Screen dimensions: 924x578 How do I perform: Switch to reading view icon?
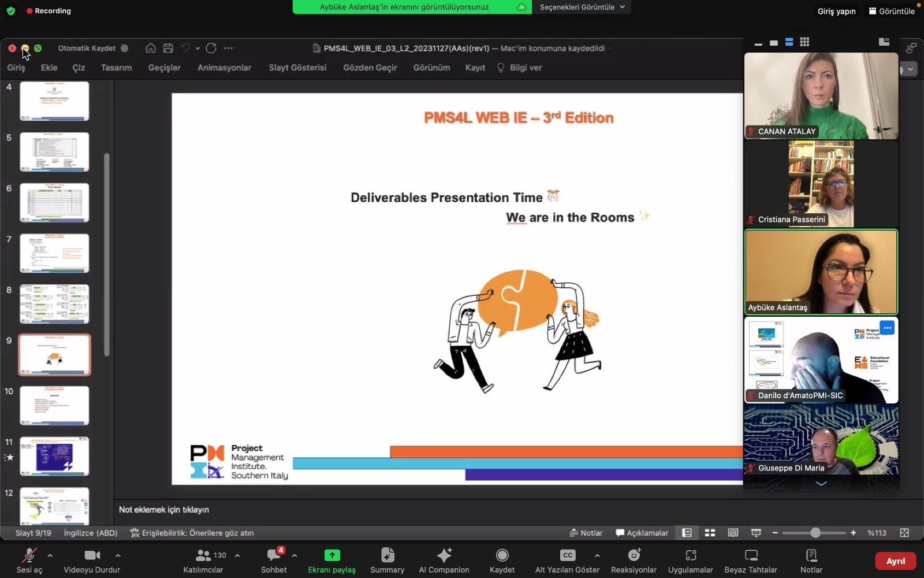click(x=733, y=533)
